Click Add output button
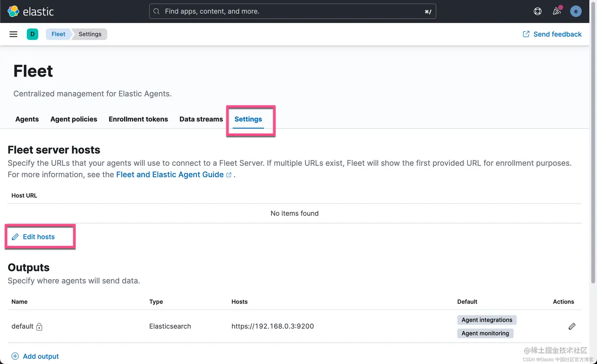Image resolution: width=597 pixels, height=364 pixels. (35, 356)
